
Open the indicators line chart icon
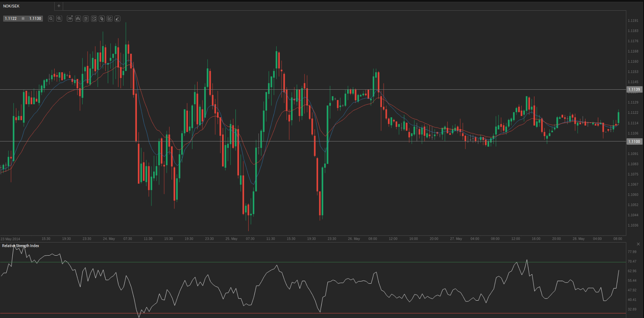(x=94, y=19)
